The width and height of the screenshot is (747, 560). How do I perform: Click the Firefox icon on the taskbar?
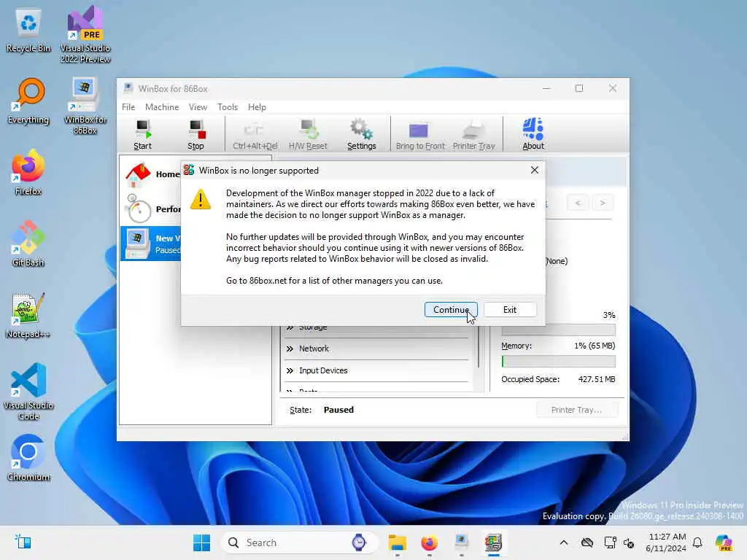point(429,542)
